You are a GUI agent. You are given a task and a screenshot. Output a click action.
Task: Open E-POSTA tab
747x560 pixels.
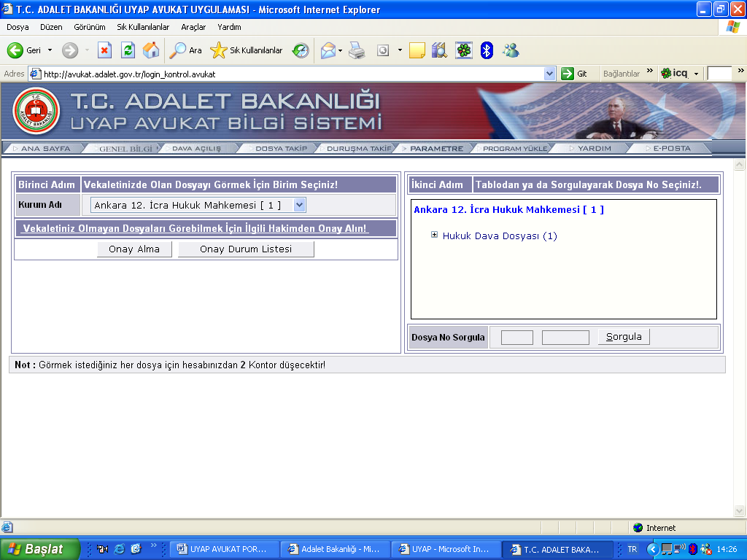pos(672,149)
